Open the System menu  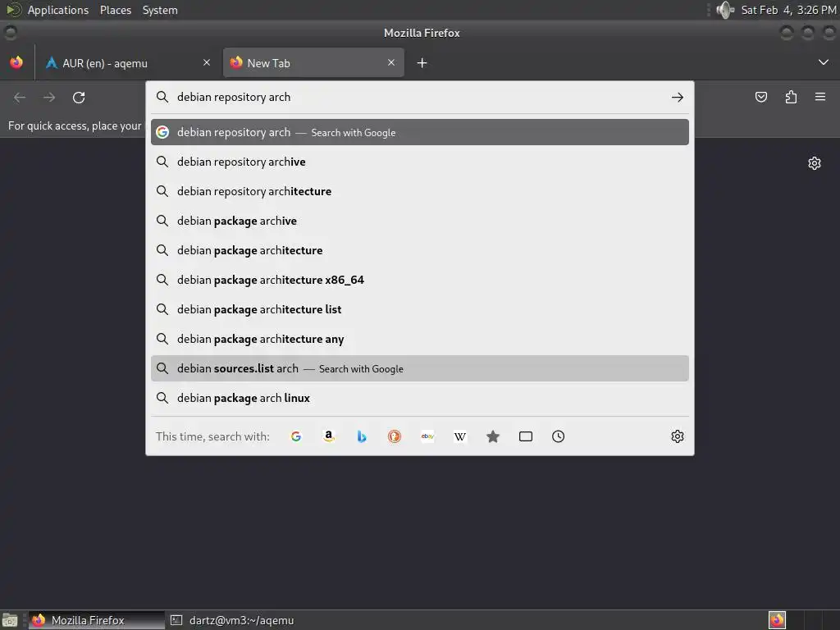[x=160, y=10]
